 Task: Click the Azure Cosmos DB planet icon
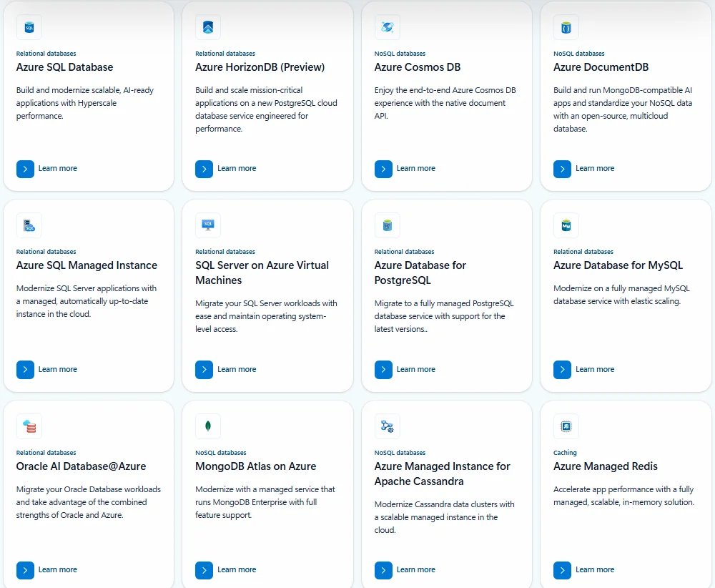387,27
